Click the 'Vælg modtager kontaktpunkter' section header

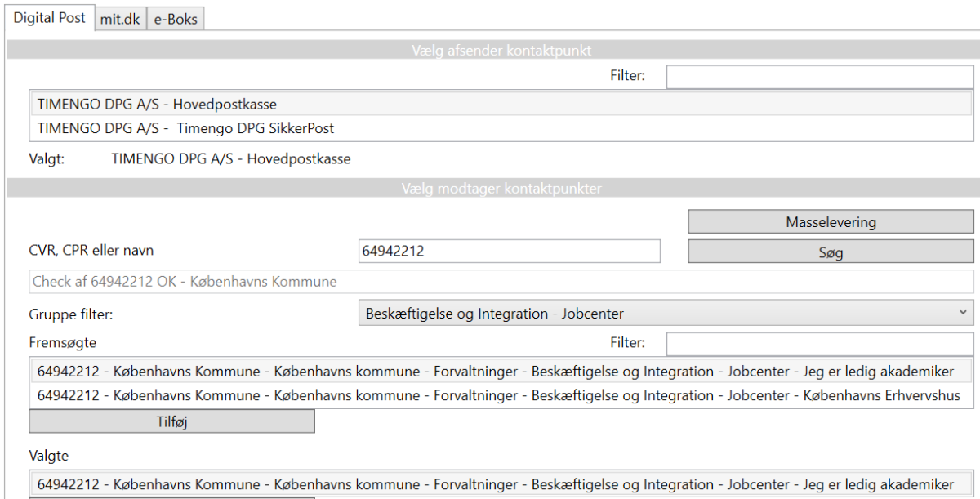tap(501, 189)
